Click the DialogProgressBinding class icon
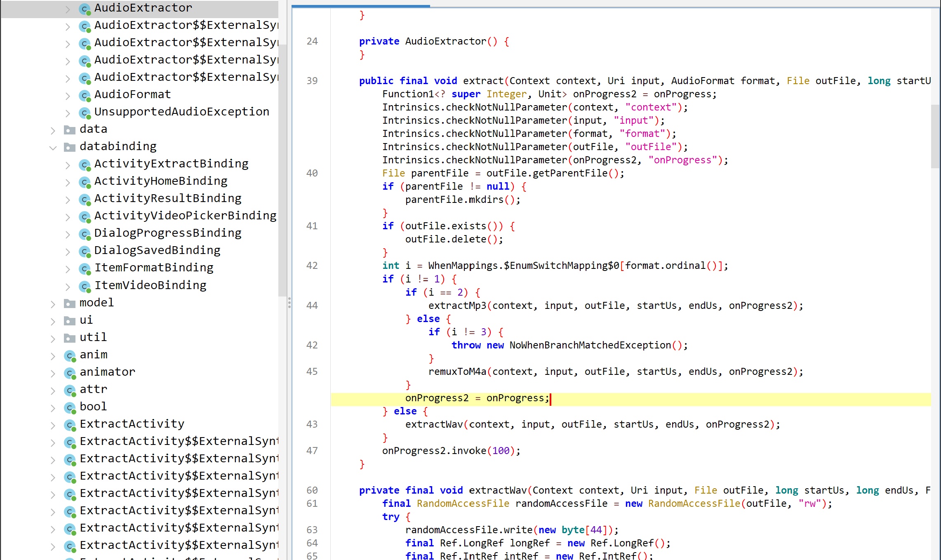The width and height of the screenshot is (941, 560). point(85,234)
